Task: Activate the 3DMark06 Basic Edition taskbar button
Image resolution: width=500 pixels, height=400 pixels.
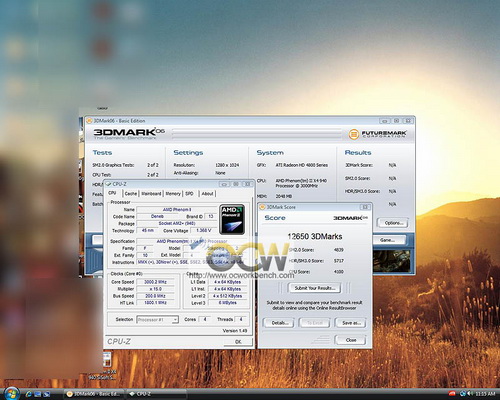Action: point(94,394)
